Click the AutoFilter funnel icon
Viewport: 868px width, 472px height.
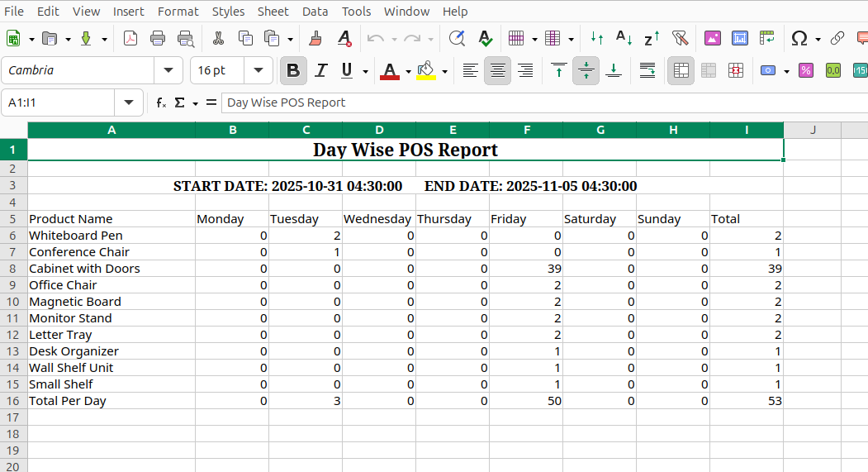coord(681,39)
